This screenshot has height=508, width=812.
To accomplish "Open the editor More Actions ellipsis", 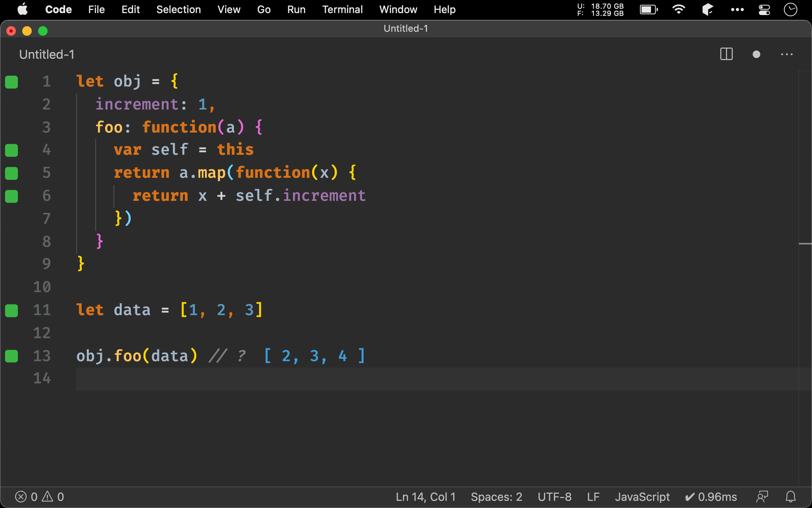I will pyautogui.click(x=787, y=54).
